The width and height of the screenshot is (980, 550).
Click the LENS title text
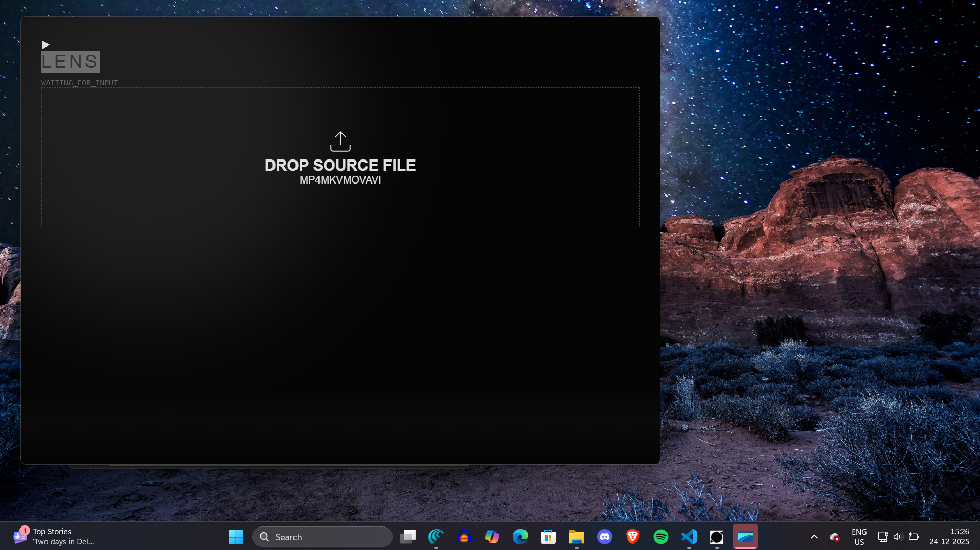coord(70,61)
